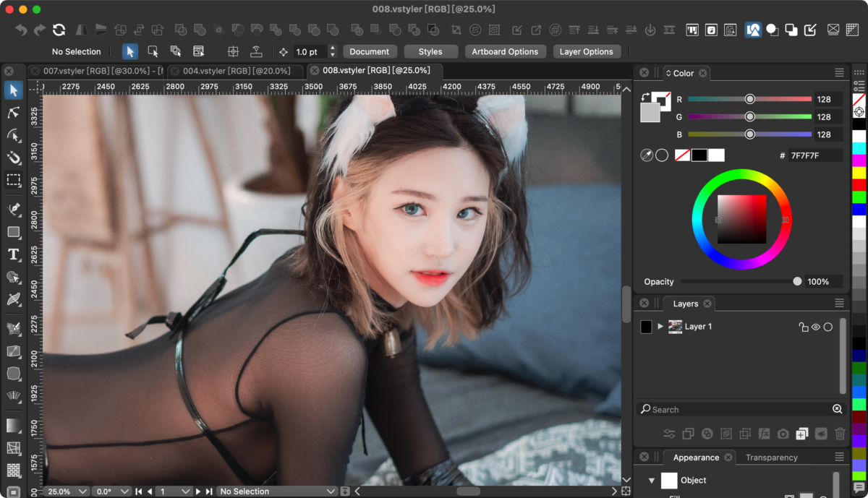Click the hex color field 7F7F7F
This screenshot has height=498, width=868.
[x=815, y=155]
